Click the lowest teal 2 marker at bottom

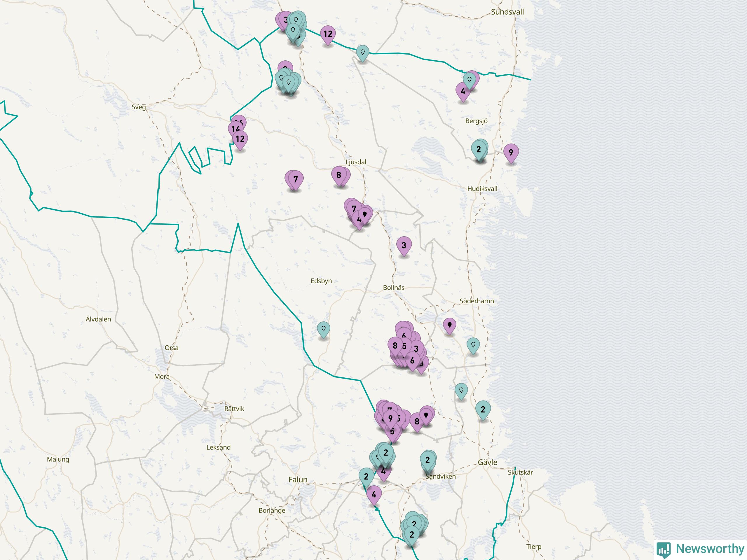click(x=411, y=535)
